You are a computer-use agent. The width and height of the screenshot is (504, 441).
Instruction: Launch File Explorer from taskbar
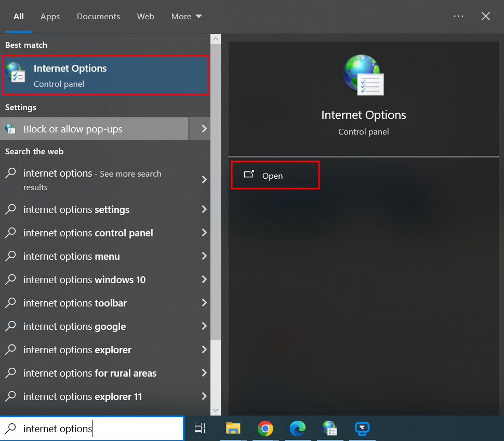click(233, 429)
